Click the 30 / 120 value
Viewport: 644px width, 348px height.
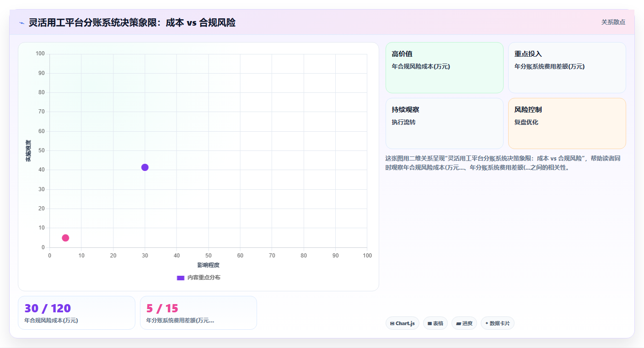point(48,309)
